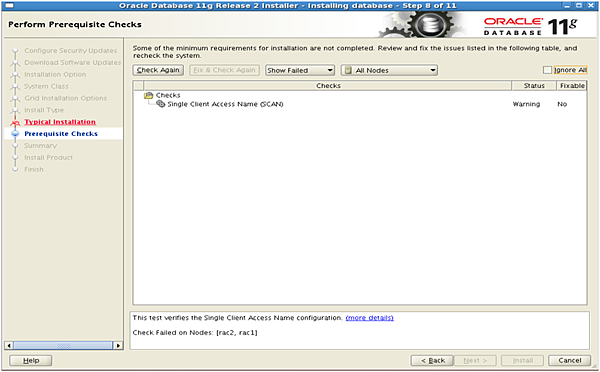
Task: Go back with the < Back button
Action: click(x=432, y=361)
